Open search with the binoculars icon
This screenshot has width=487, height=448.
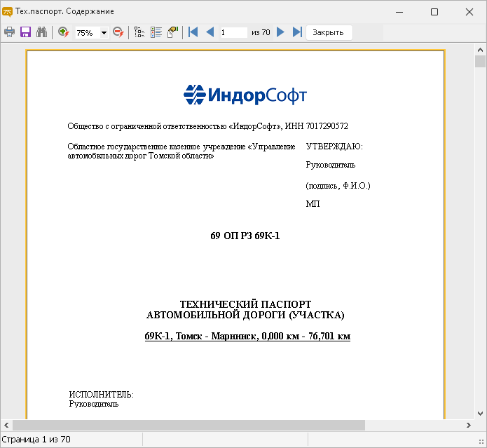[41, 32]
